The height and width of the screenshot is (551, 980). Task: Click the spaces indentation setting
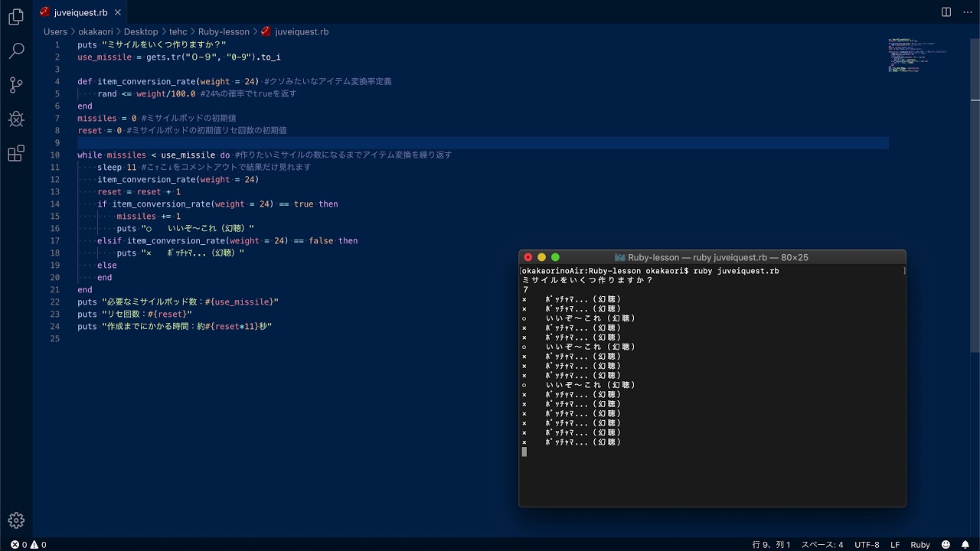(822, 545)
